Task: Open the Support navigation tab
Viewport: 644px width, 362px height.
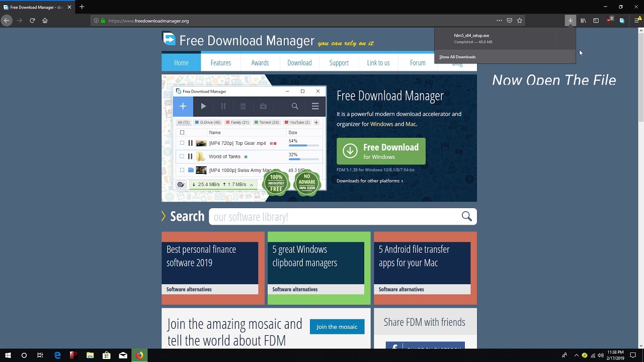Action: click(x=339, y=63)
